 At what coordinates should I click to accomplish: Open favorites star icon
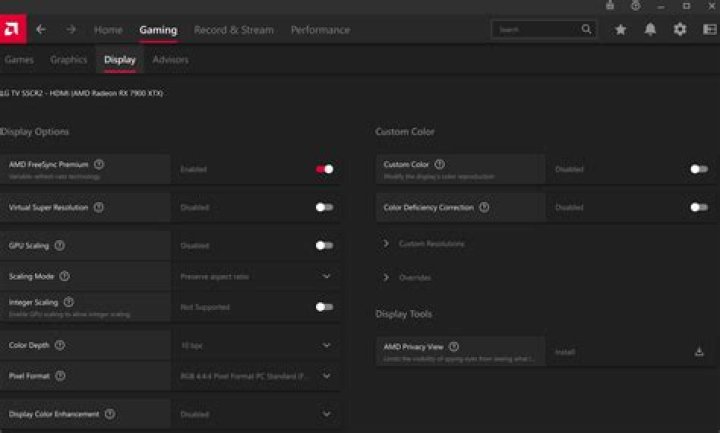coord(620,29)
